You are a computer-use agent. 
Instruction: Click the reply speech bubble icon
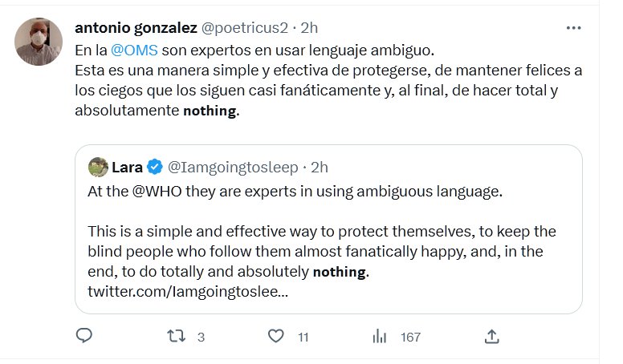(x=84, y=337)
